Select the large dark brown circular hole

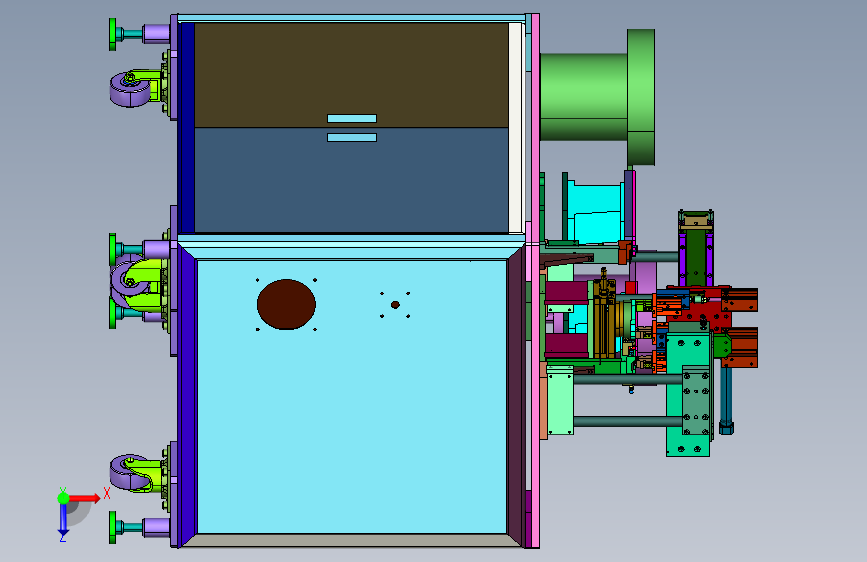click(286, 304)
